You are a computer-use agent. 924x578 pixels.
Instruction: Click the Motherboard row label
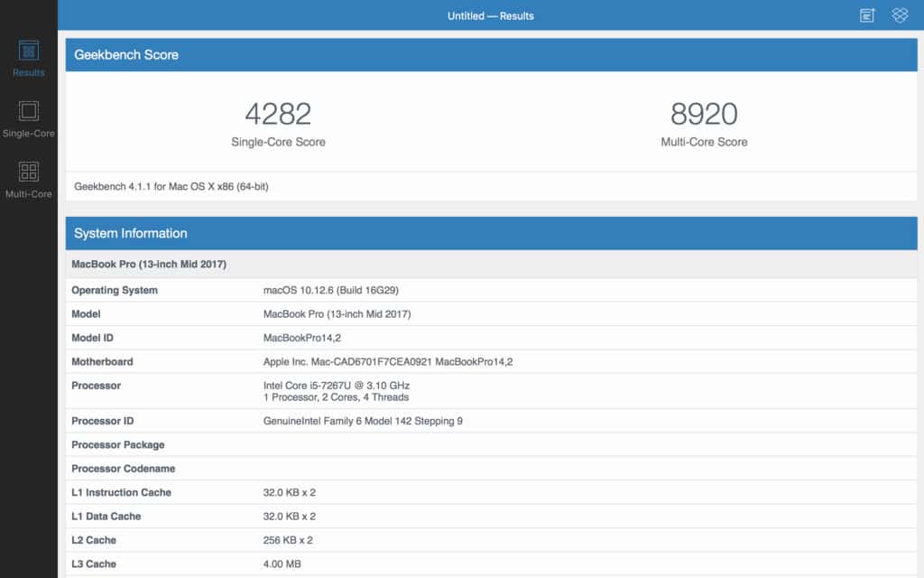(102, 361)
